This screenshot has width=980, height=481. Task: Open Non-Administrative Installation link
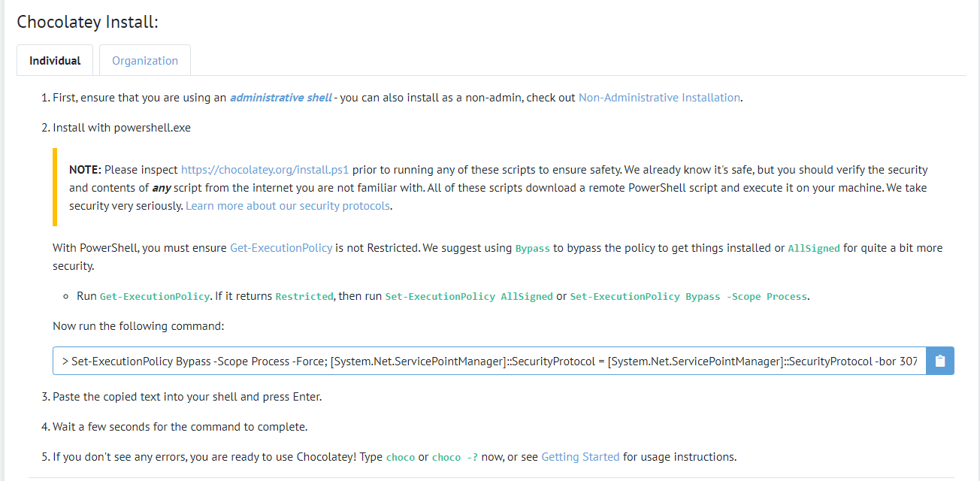pos(659,98)
